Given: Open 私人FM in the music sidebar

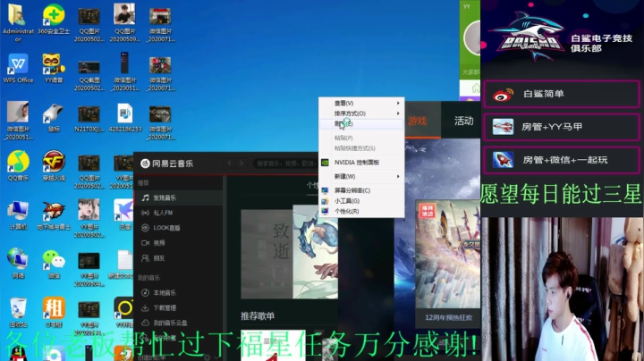Looking at the screenshot, I should point(178,213).
